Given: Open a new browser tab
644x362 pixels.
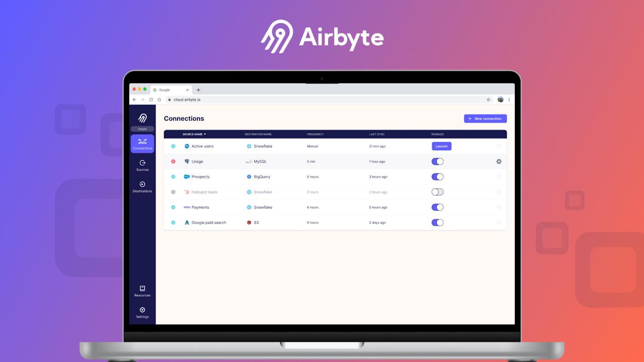Looking at the screenshot, I should point(198,90).
